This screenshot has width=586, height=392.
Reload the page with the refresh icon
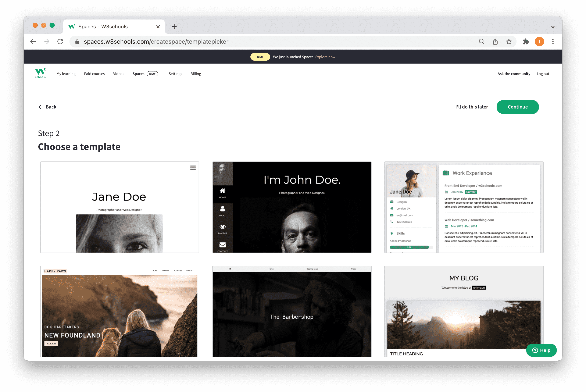pyautogui.click(x=60, y=42)
